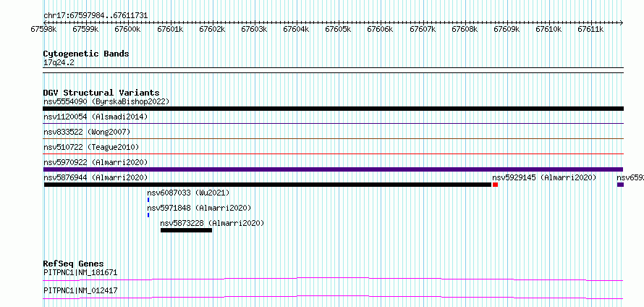The image size is (644, 307).
Task: Click the 67598k ruler position
Action: coord(43,29)
